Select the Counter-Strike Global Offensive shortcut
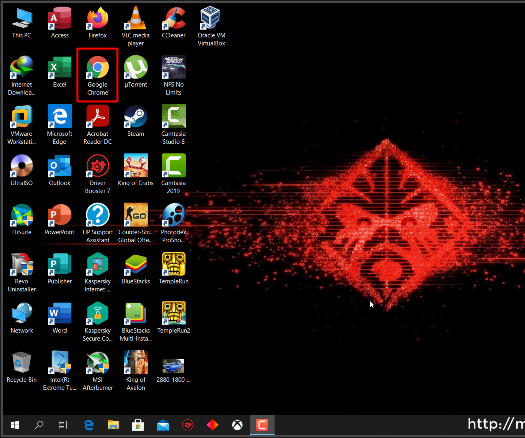 (x=136, y=223)
